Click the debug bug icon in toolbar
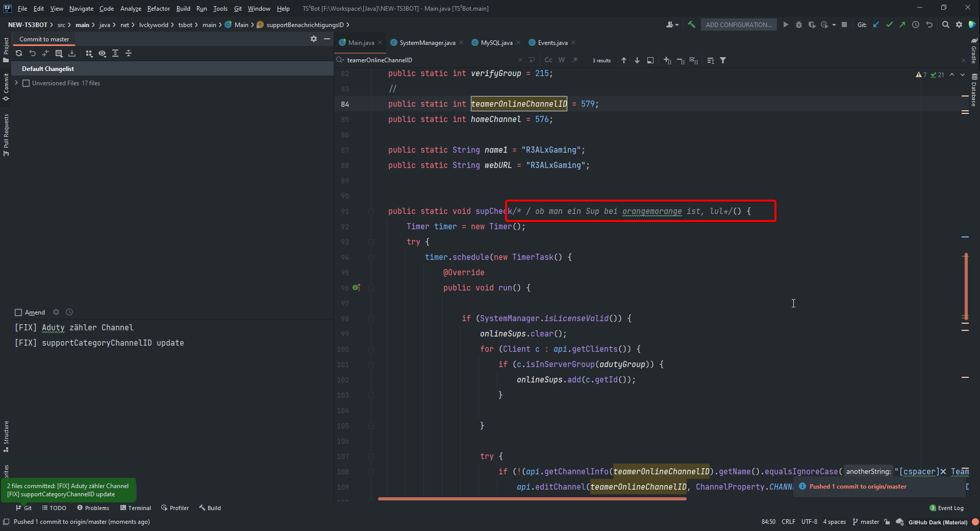The height and width of the screenshot is (531, 980). 799,25
